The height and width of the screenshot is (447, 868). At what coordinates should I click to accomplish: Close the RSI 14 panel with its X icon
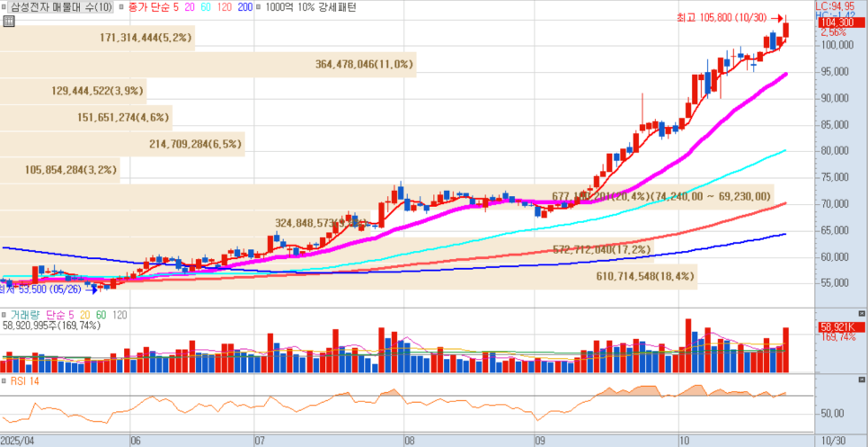(861, 380)
